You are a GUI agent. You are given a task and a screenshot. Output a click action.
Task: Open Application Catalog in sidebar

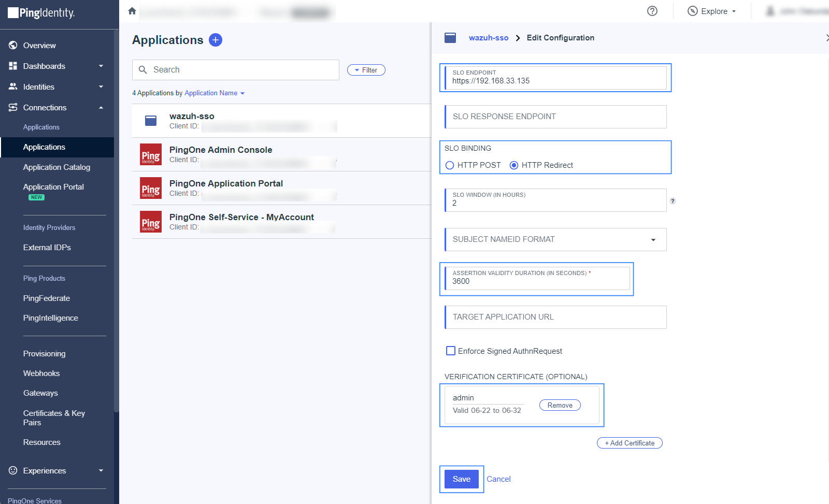tap(56, 167)
